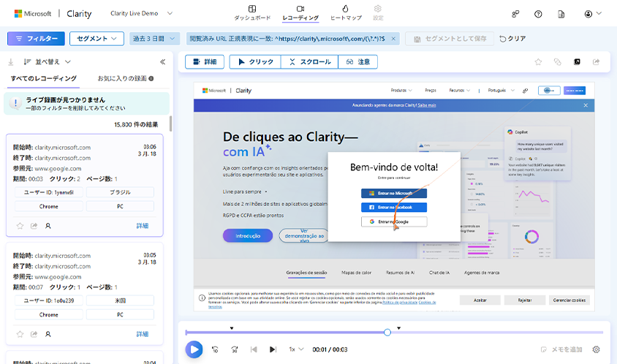Viewport: 617px width, 364px height.
Task: Click the フィルター button
Action: pyautogui.click(x=36, y=39)
